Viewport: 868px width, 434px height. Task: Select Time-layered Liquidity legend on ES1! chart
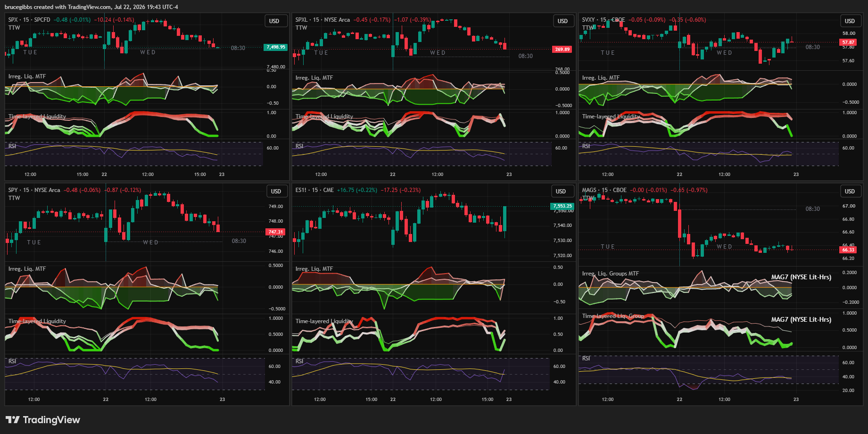click(324, 321)
